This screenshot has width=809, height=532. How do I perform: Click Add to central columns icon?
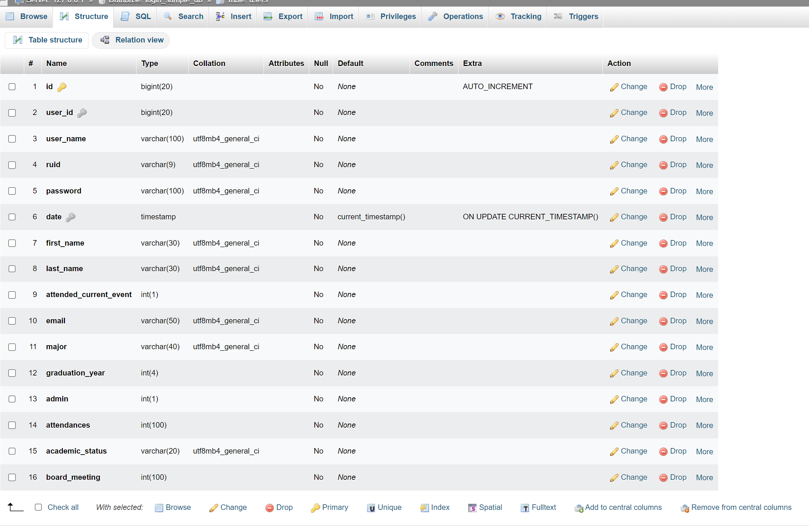click(579, 508)
